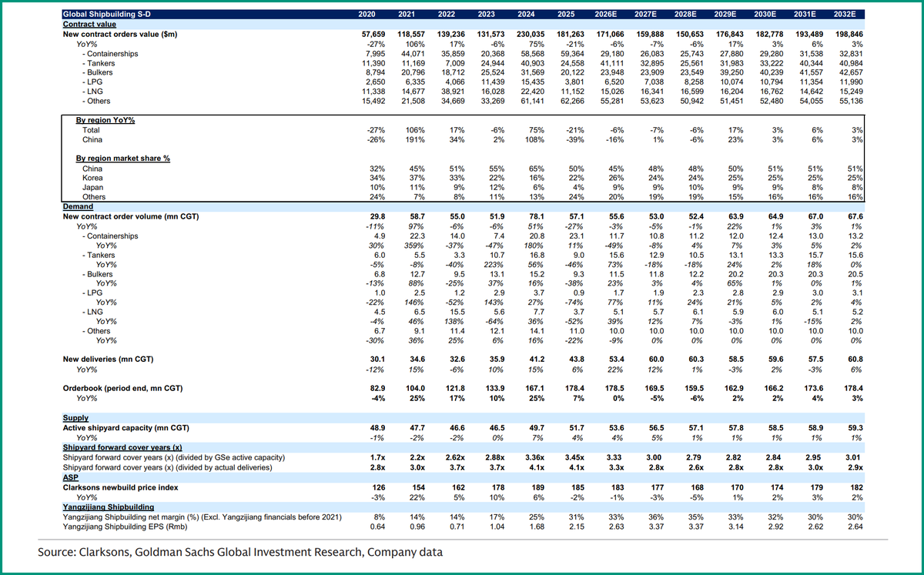Select the underlined "Demand" section heading
Image resolution: width=924 pixels, height=575 pixels.
pos(77,206)
